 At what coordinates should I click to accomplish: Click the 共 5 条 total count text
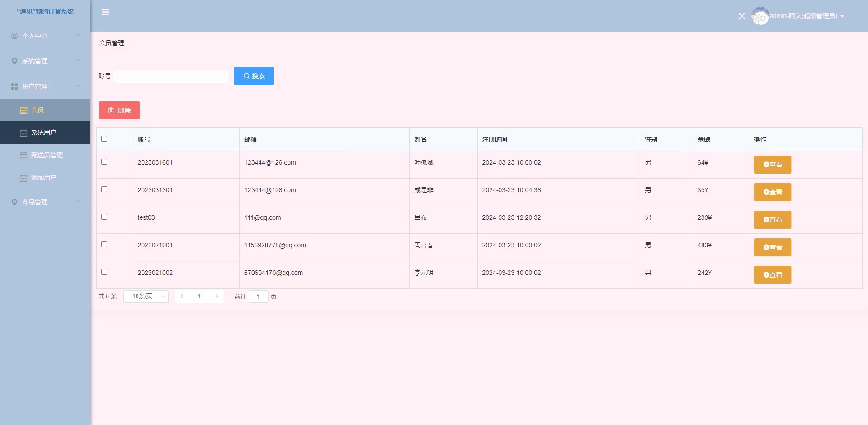[x=108, y=297]
